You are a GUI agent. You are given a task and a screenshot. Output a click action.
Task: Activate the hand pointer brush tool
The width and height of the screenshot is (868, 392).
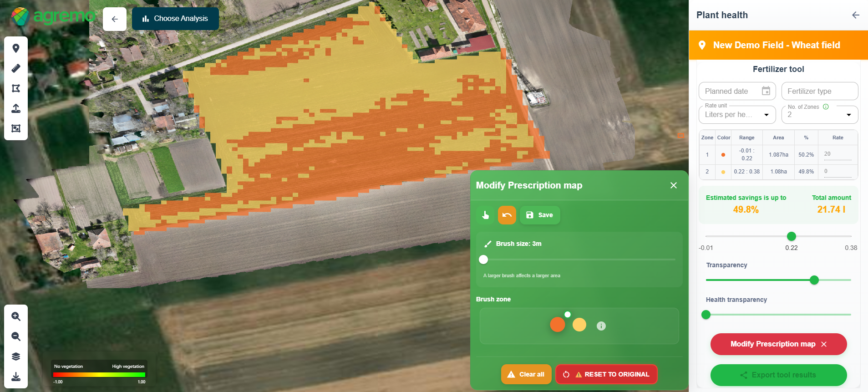[x=485, y=215]
